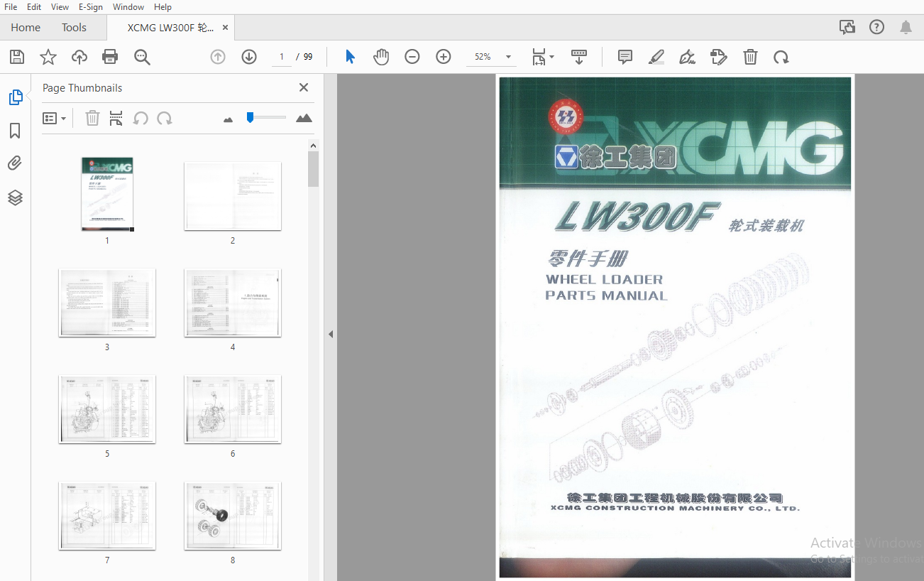The height and width of the screenshot is (581, 924).
Task: Open the find text magnifier tool
Action: pos(142,57)
